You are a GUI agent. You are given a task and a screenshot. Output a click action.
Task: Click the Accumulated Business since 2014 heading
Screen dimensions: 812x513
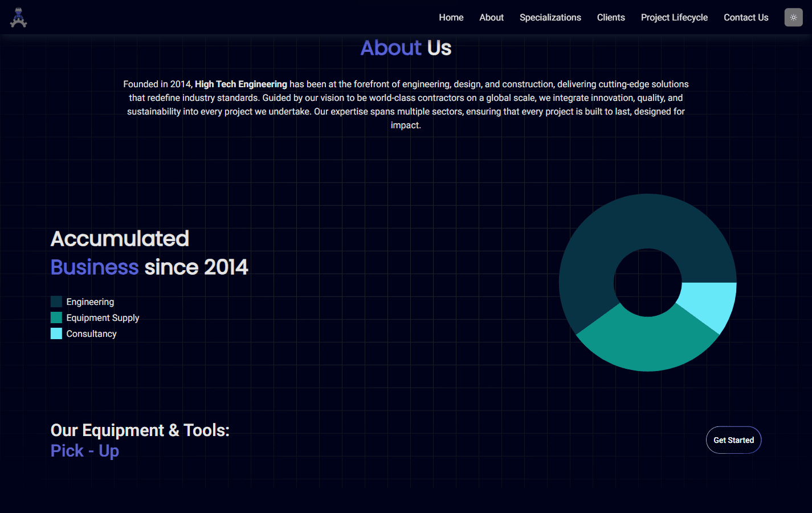(149, 253)
